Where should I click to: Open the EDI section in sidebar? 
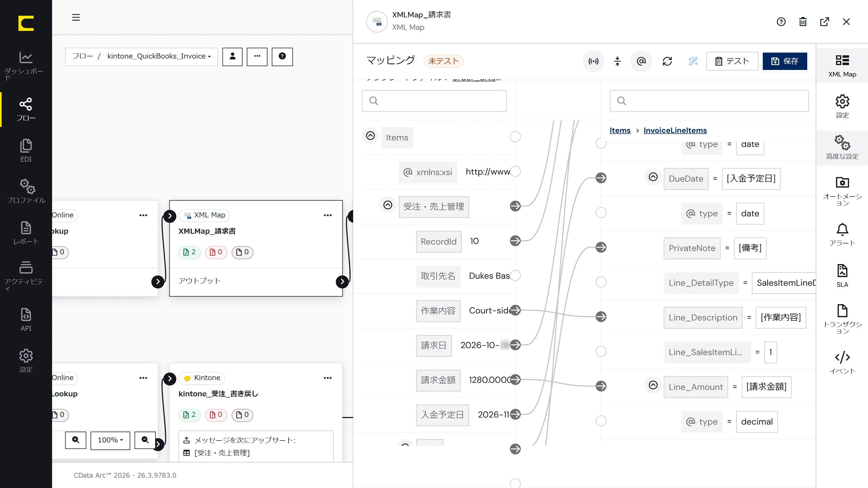click(x=26, y=150)
